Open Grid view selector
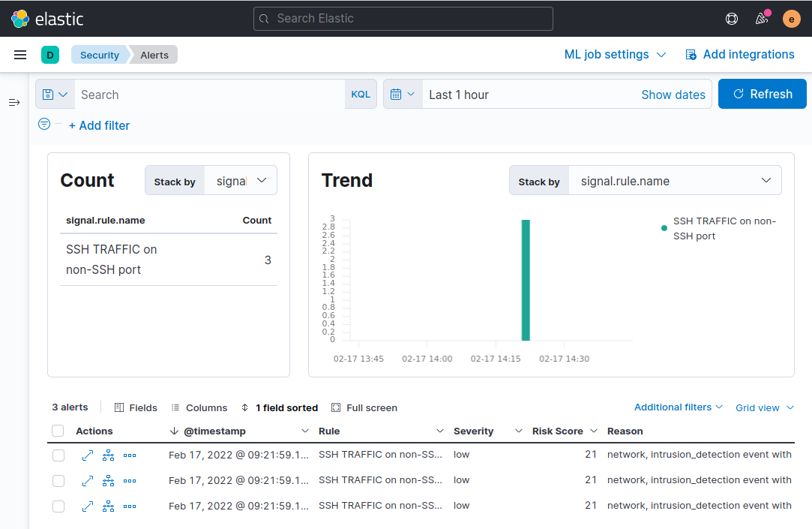The height and width of the screenshot is (529, 812). click(765, 407)
